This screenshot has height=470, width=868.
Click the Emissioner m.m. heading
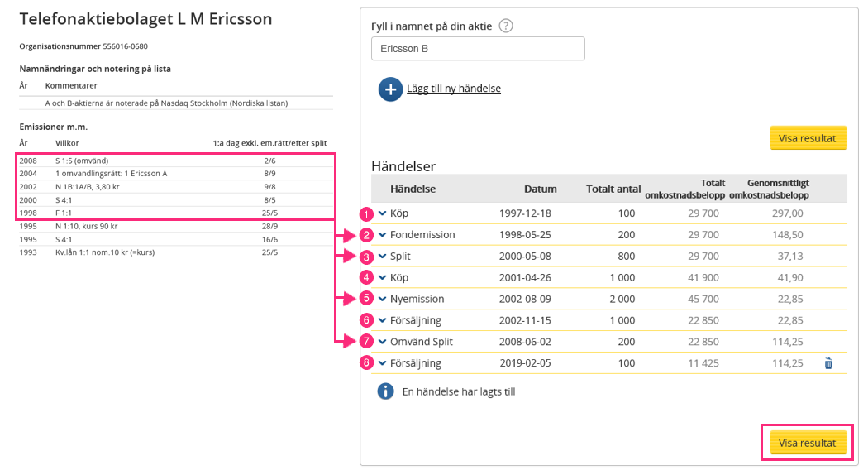53,127
